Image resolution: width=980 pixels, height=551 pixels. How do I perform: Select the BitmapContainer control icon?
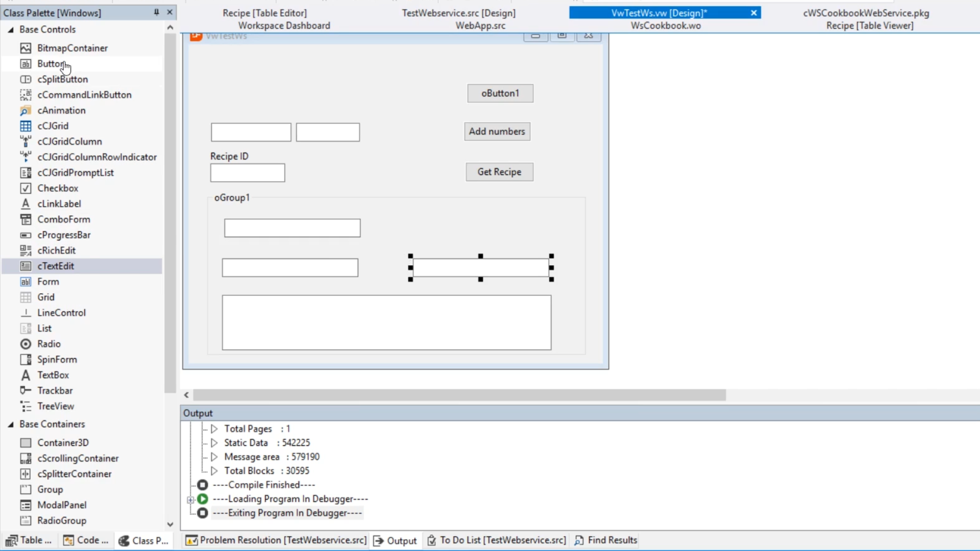click(x=26, y=48)
